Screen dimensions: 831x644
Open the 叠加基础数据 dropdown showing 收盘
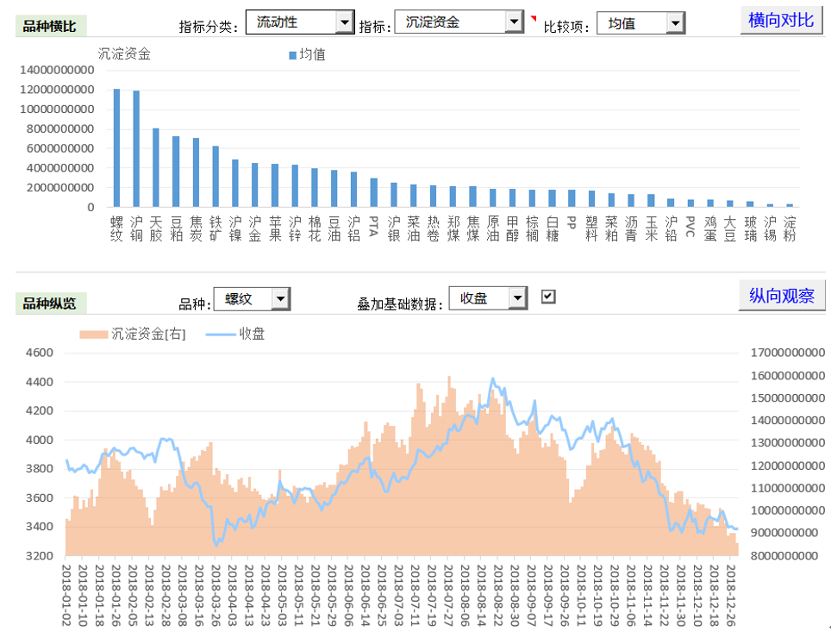pyautogui.click(x=516, y=298)
